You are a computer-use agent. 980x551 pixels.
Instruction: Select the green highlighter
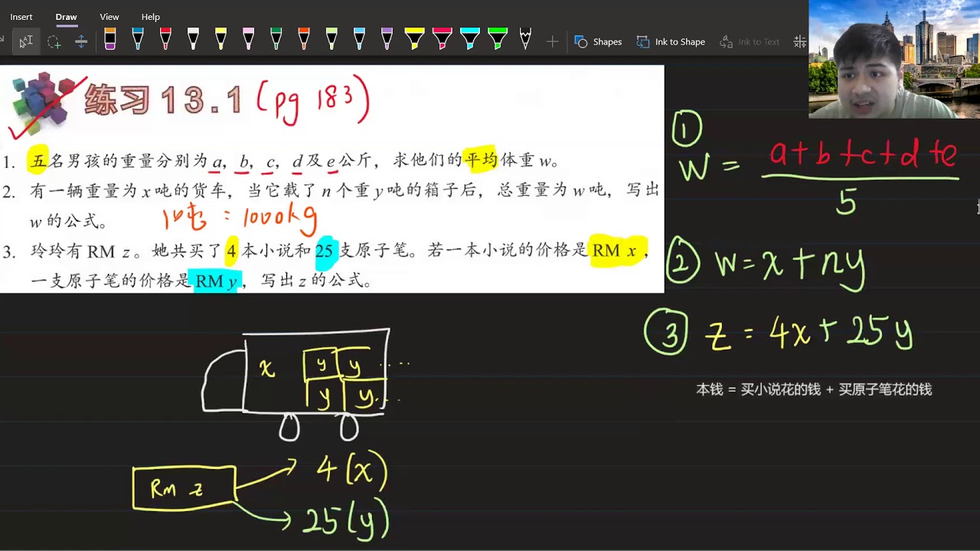point(498,39)
